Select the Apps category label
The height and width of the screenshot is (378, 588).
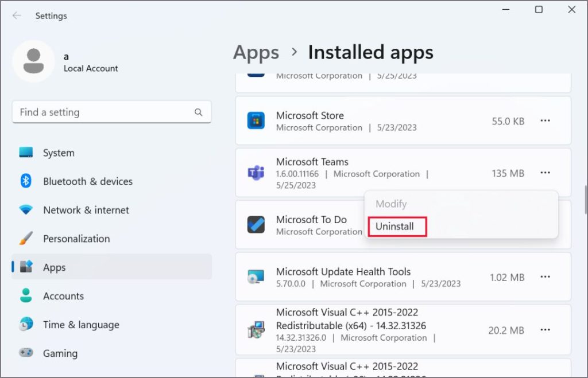(55, 267)
